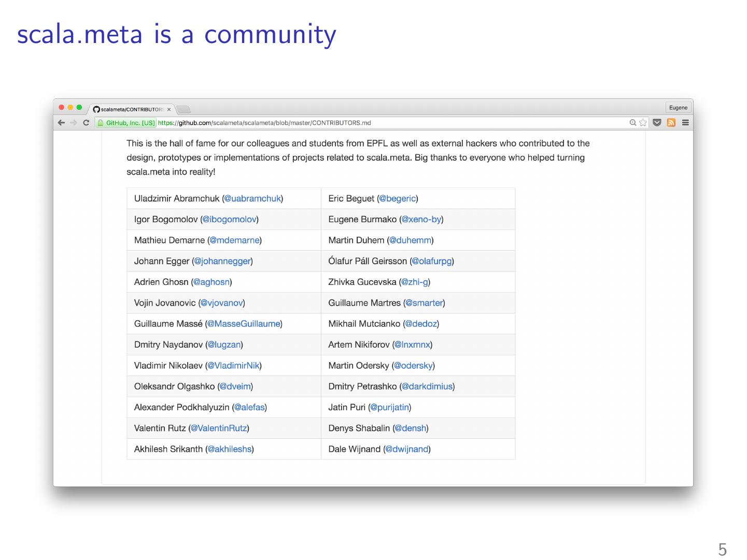Click the browser back arrow
Viewport: 747px width, 560px height.
click(x=61, y=123)
